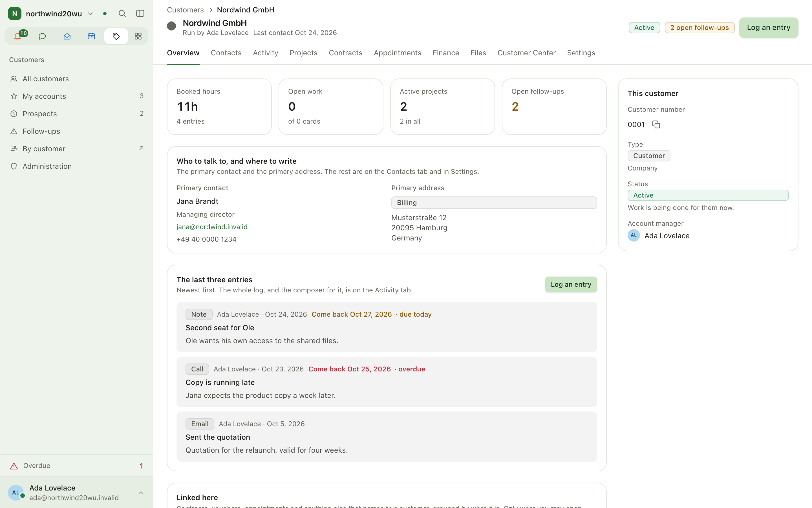Expand the northwind20wu workspace dropdown
This screenshot has height=508, width=812.
[90, 14]
